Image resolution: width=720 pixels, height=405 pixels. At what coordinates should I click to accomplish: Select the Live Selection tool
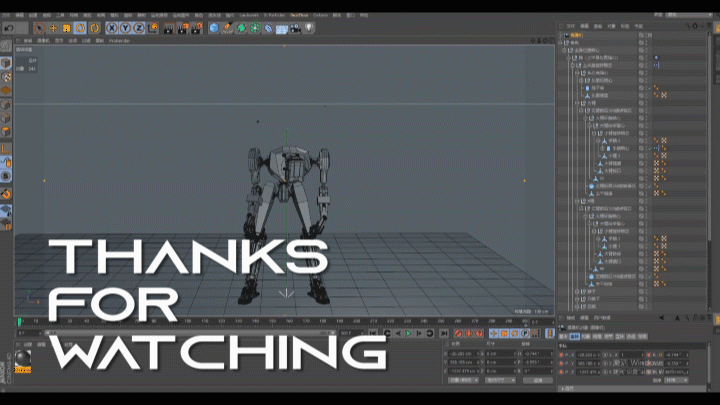click(x=39, y=28)
